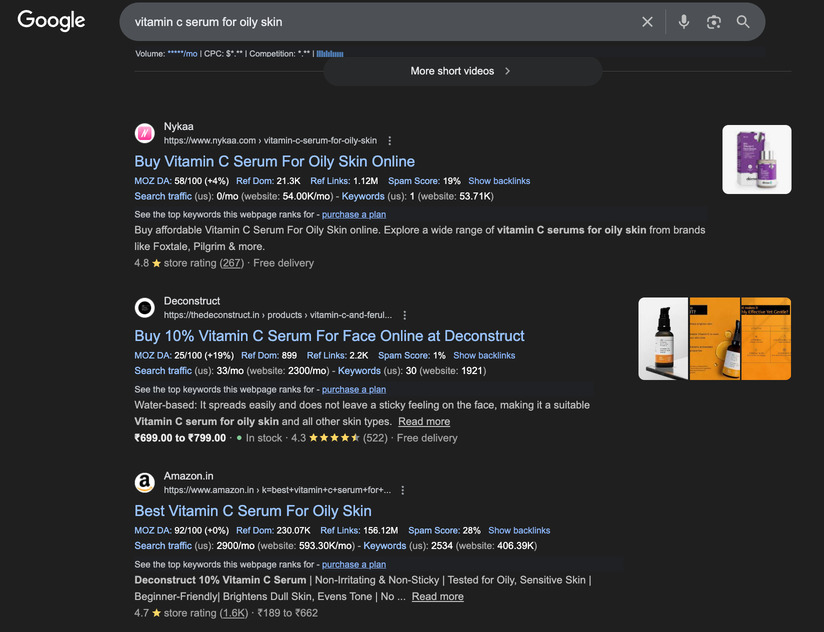Screen dimensions: 824x632
Task: Click the Amazon.in site name text
Action: (x=189, y=476)
